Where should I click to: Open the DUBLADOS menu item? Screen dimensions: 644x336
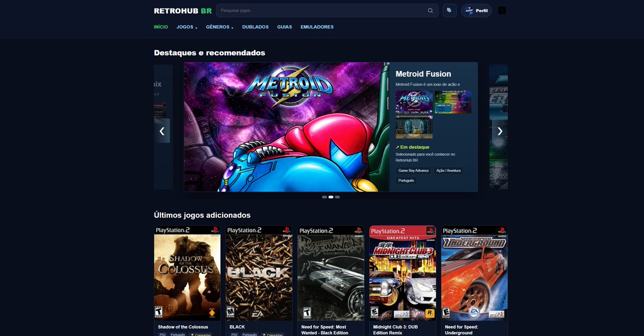[255, 27]
